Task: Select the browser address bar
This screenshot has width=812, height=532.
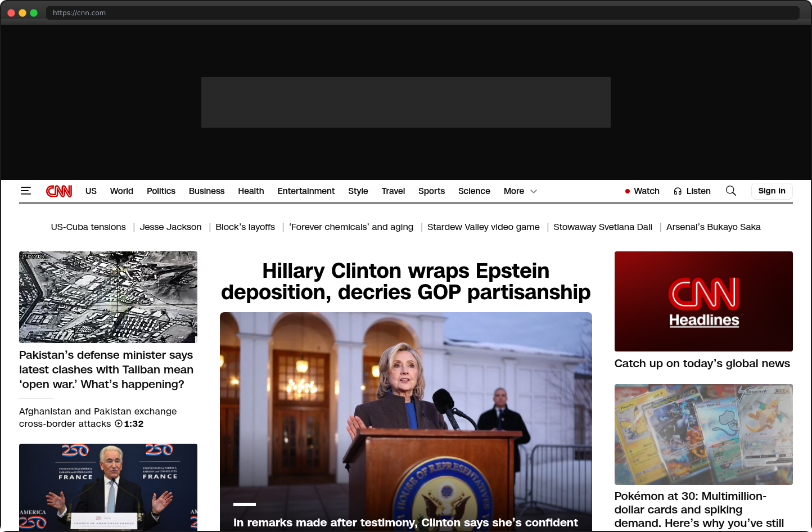Action: coord(225,12)
